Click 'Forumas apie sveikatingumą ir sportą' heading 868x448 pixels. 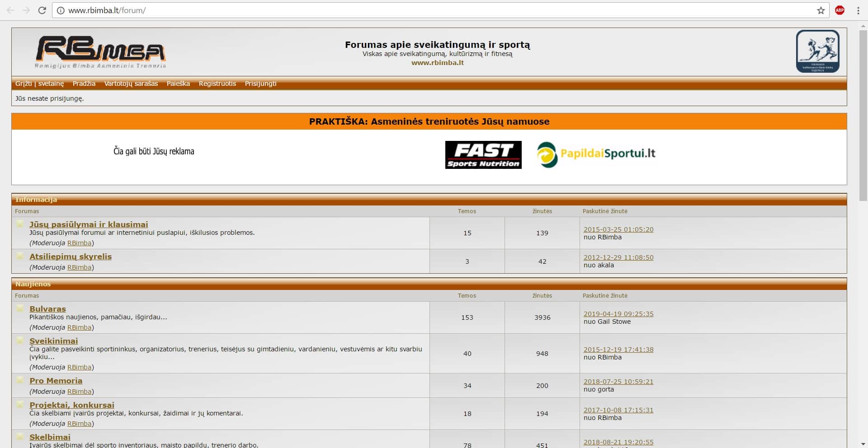coord(438,45)
